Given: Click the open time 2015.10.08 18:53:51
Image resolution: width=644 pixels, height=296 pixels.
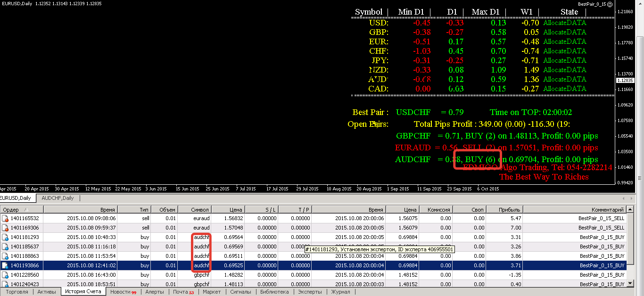Looking at the screenshot, I should point(91,284).
